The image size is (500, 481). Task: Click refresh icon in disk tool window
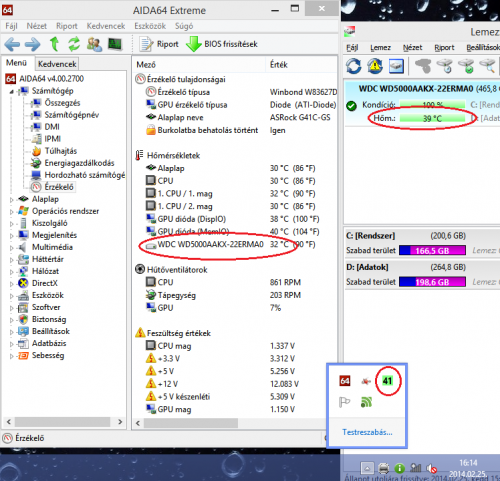tap(354, 66)
